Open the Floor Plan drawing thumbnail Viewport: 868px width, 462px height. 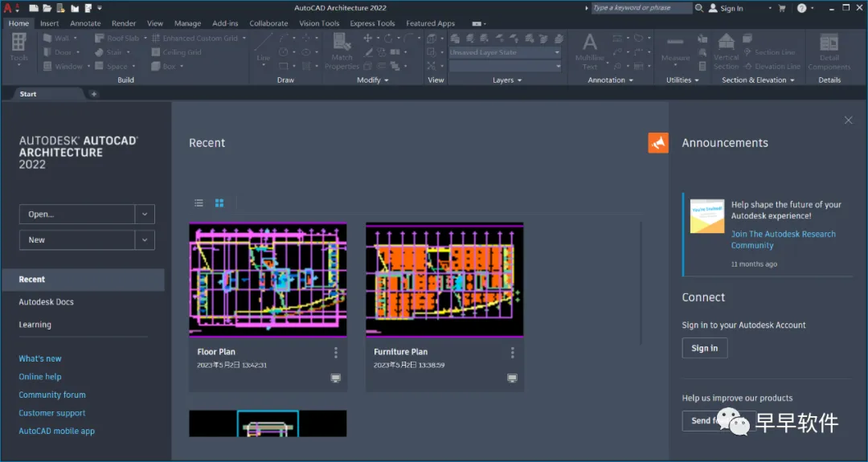tap(268, 280)
